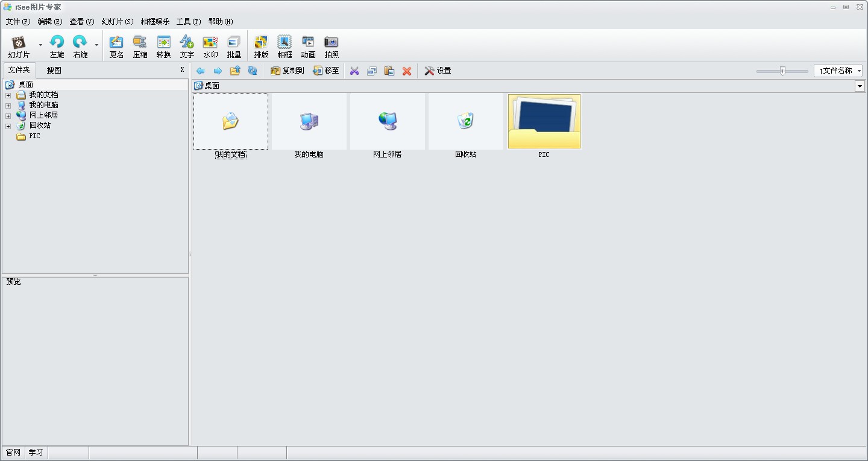
Task: Click 学习 in the status bar
Action: (x=36, y=453)
